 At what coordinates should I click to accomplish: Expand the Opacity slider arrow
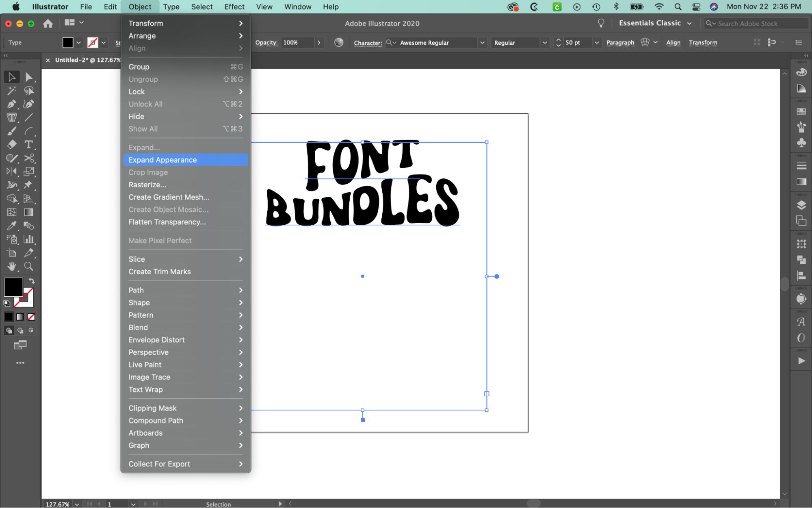pos(319,42)
